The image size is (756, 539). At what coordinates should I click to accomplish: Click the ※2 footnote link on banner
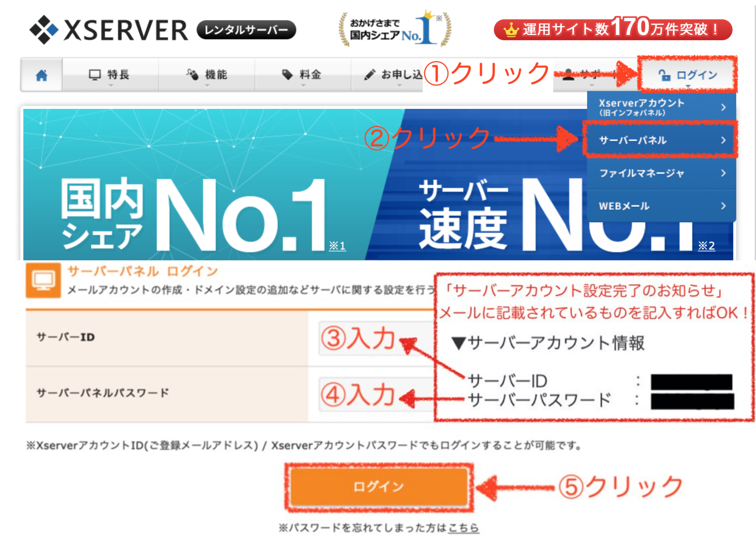click(x=706, y=246)
